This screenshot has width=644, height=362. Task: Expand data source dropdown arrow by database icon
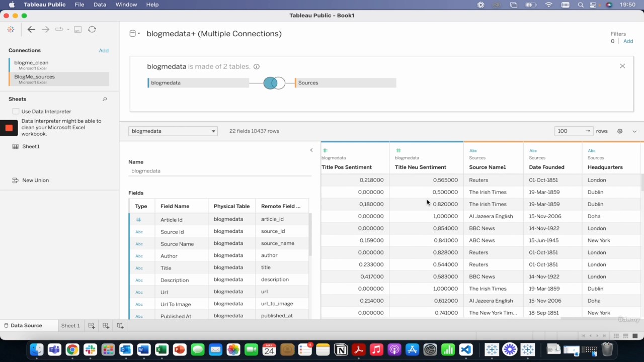[139, 34]
